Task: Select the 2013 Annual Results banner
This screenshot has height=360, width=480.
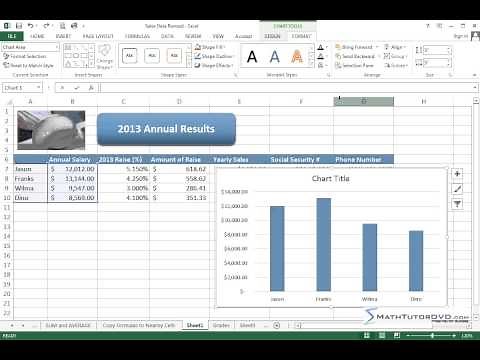Action: [x=166, y=129]
